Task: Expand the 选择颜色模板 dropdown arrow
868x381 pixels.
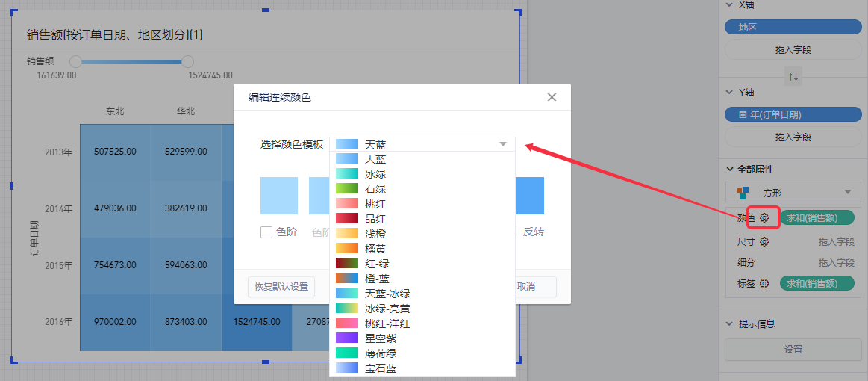Action: point(503,144)
